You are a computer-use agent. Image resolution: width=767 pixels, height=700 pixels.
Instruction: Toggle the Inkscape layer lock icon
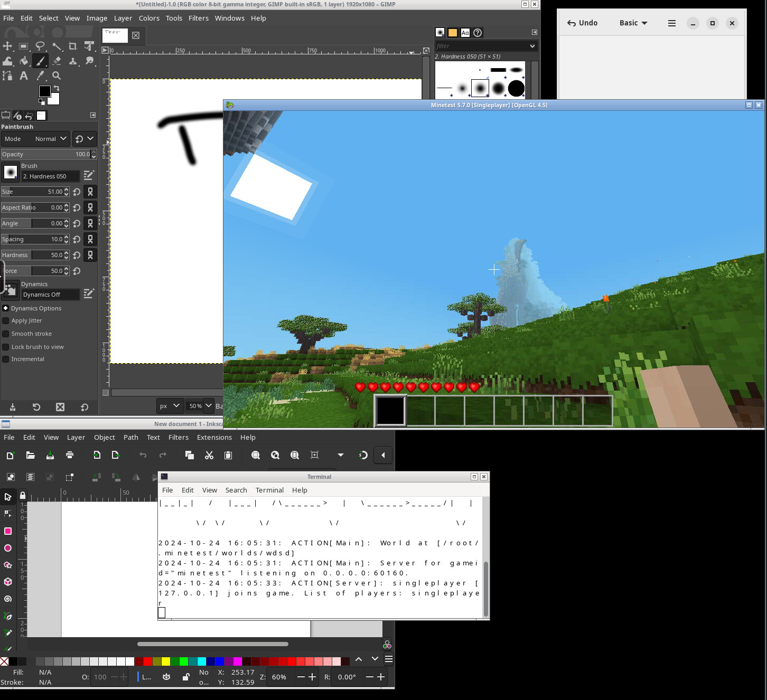pos(186,677)
